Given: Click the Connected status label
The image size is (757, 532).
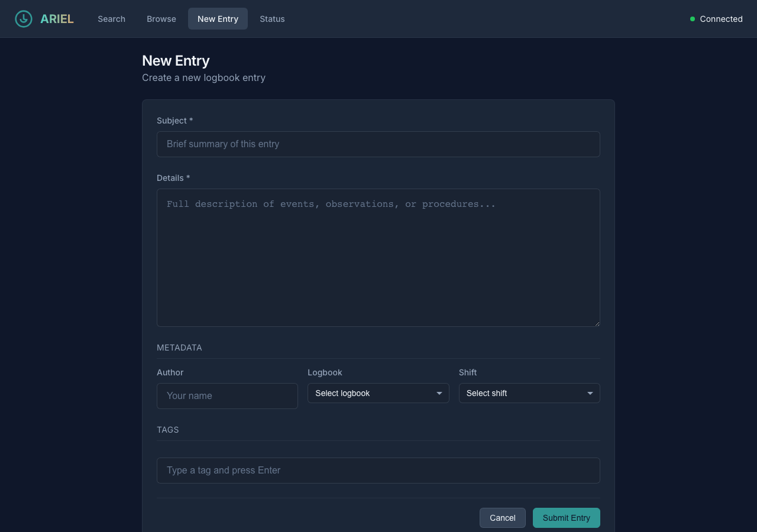Looking at the screenshot, I should 721,19.
